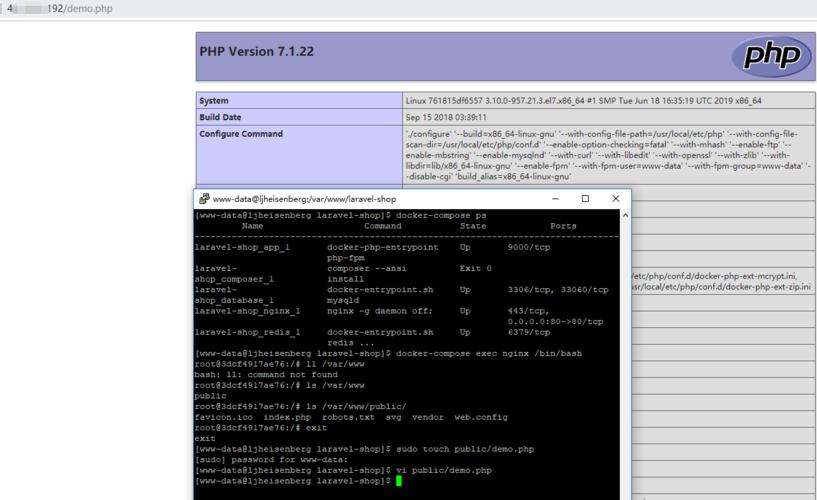Click the 9000/tcp port entry
This screenshot has width=817, height=500.
529,247
